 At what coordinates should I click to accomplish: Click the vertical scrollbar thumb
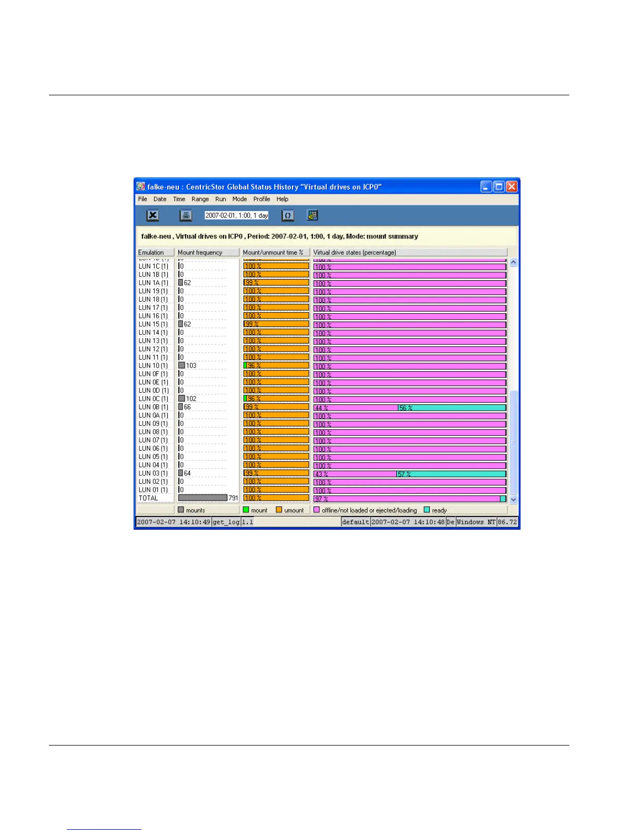514,442
